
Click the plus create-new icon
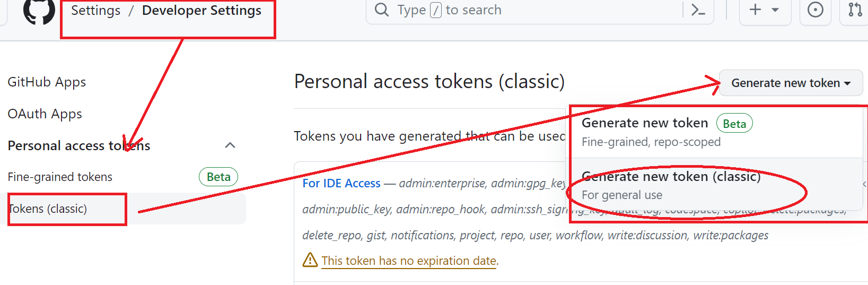click(x=755, y=10)
